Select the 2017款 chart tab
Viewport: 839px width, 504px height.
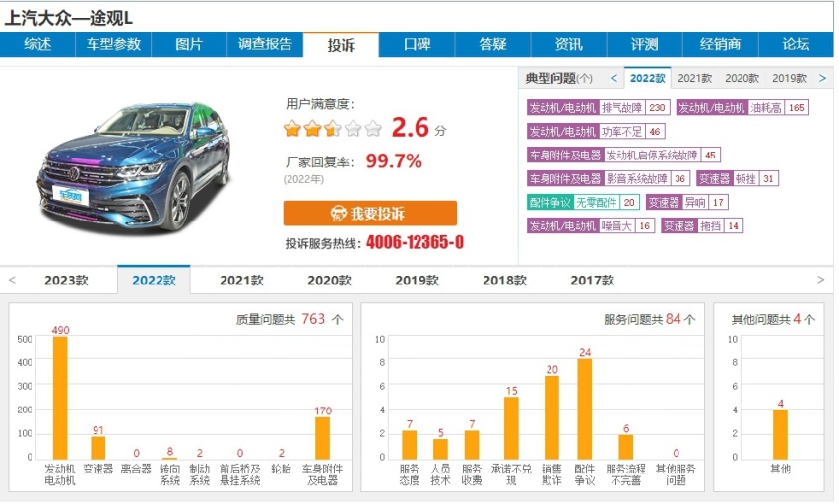[593, 281]
